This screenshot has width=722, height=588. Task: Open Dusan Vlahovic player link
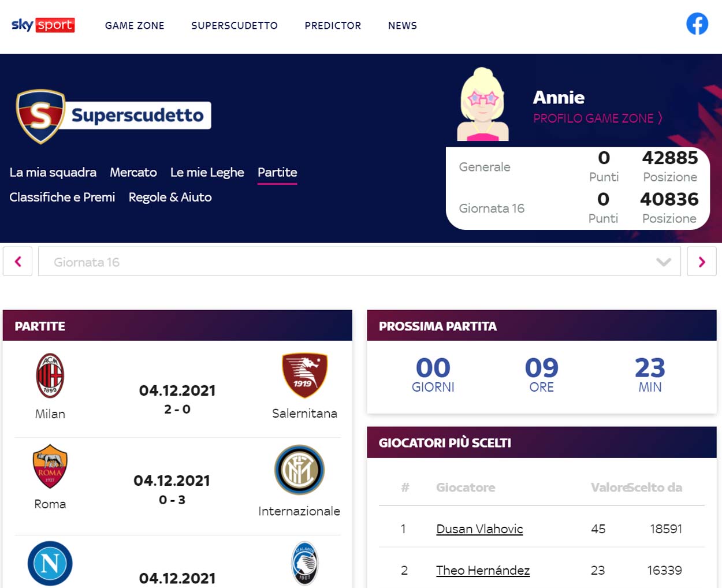pos(479,529)
